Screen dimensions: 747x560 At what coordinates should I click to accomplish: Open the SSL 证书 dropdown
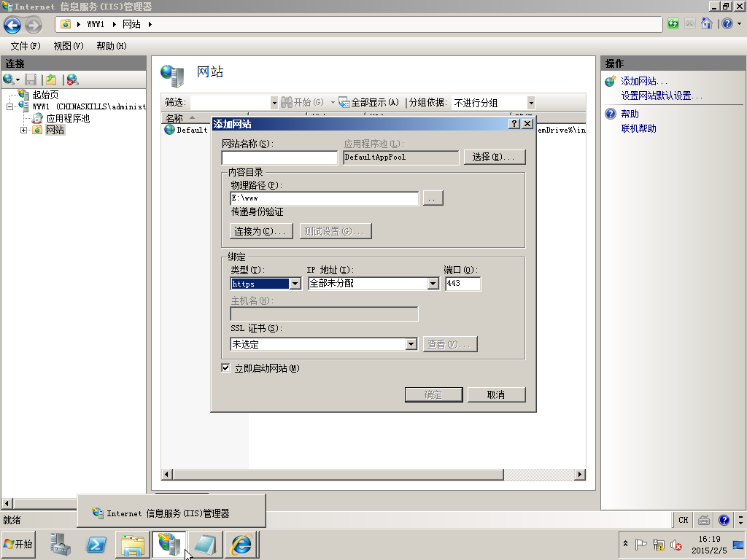click(x=411, y=344)
